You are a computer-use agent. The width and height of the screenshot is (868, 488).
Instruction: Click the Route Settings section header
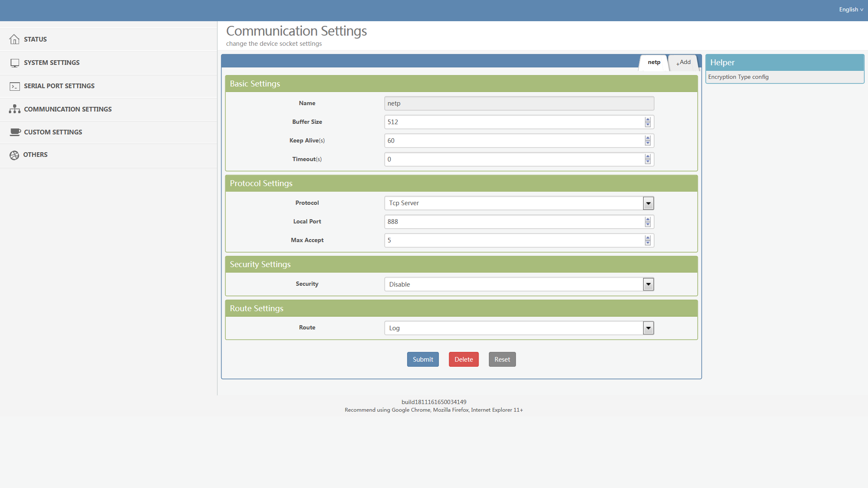click(x=461, y=309)
